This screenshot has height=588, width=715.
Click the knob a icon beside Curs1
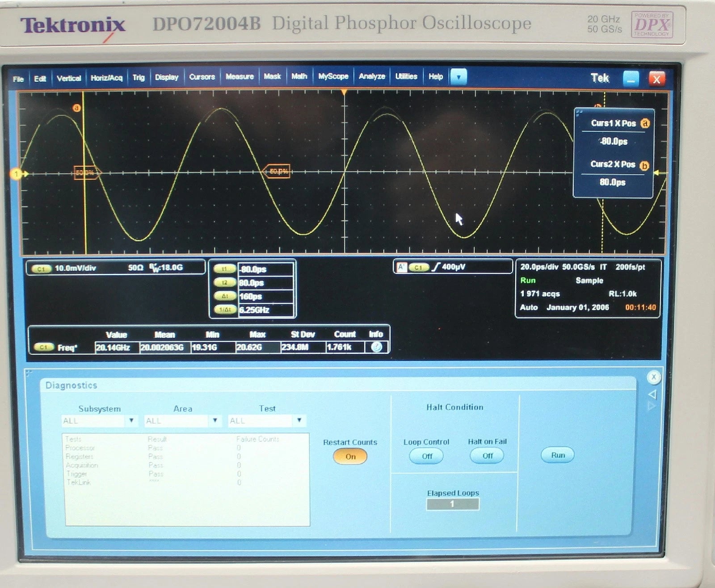[x=645, y=123]
